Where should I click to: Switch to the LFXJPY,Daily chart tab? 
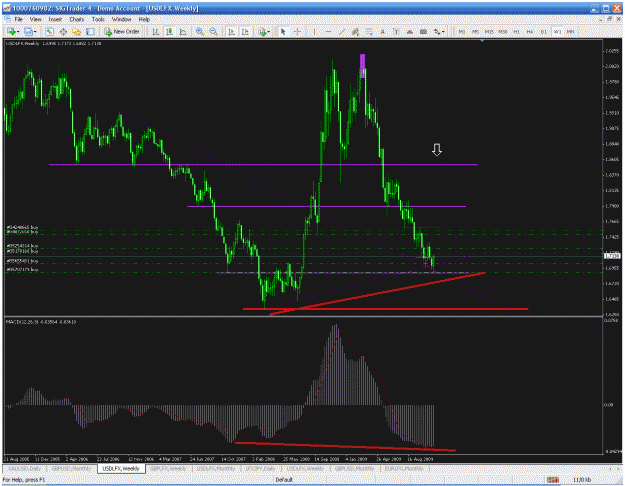pyautogui.click(x=260, y=469)
